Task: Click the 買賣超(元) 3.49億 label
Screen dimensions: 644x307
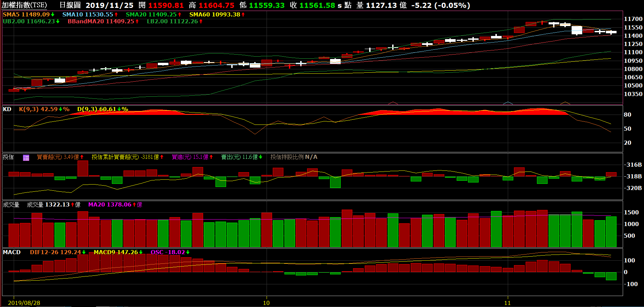Action: click(x=60, y=157)
